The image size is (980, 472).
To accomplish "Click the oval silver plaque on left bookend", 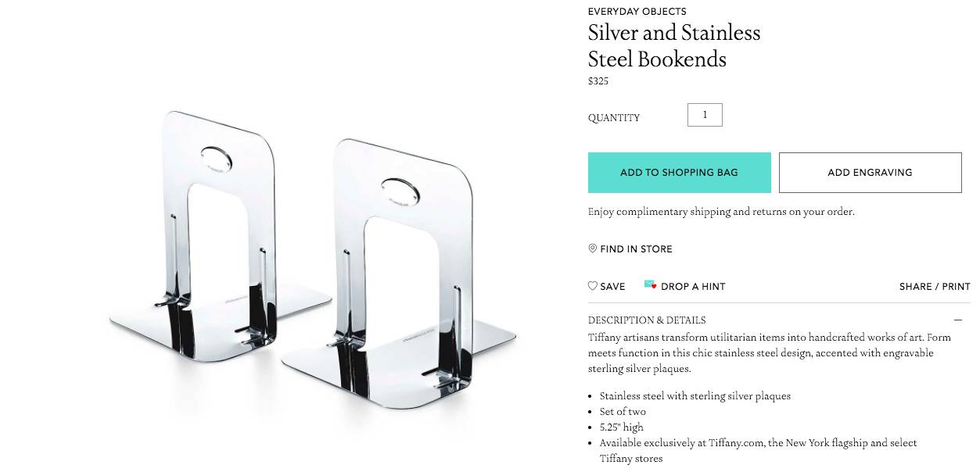I will click(216, 157).
